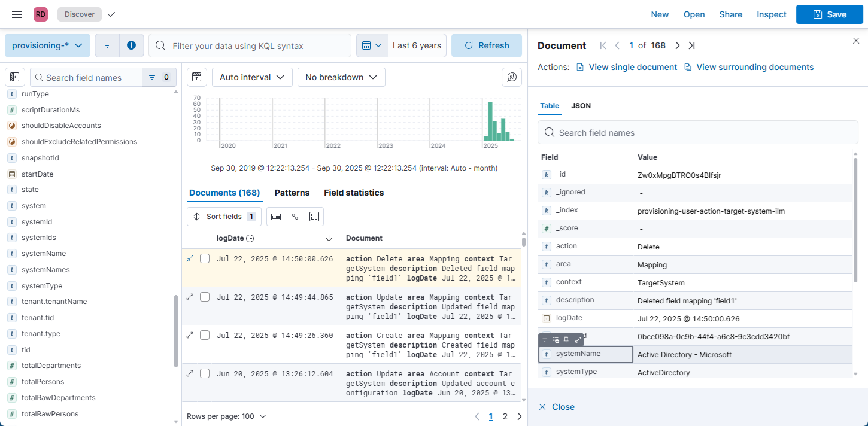
Task: Click the add filter plus icon
Action: point(131,45)
